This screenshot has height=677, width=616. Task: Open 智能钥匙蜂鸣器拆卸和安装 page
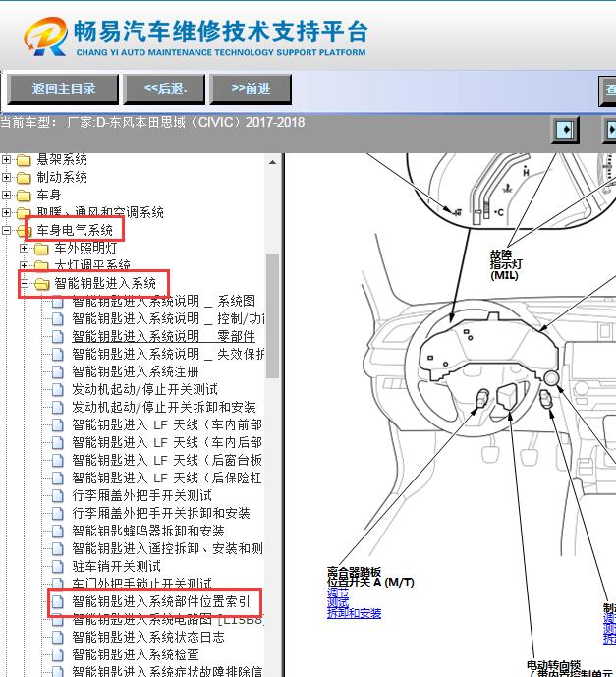[x=148, y=531]
